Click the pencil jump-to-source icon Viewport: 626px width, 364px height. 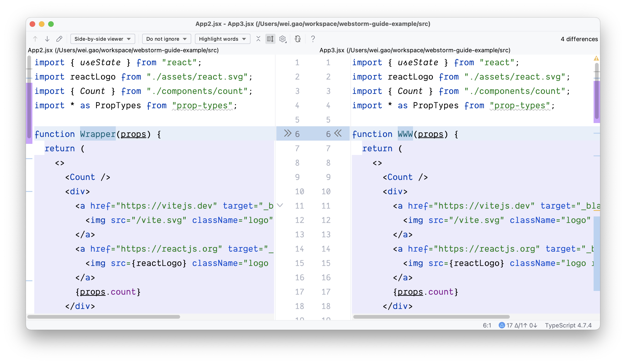[x=59, y=39]
